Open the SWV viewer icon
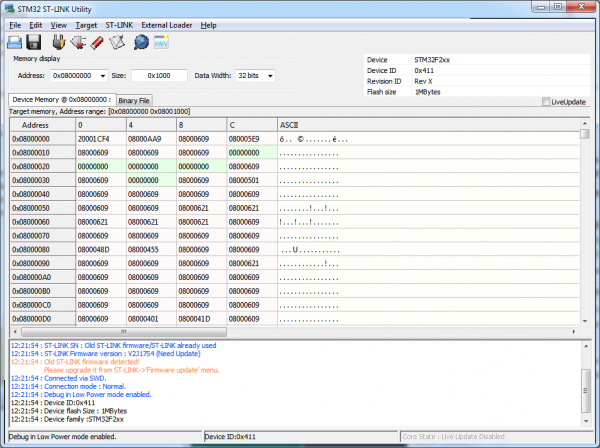The width and height of the screenshot is (600, 448). [x=161, y=42]
